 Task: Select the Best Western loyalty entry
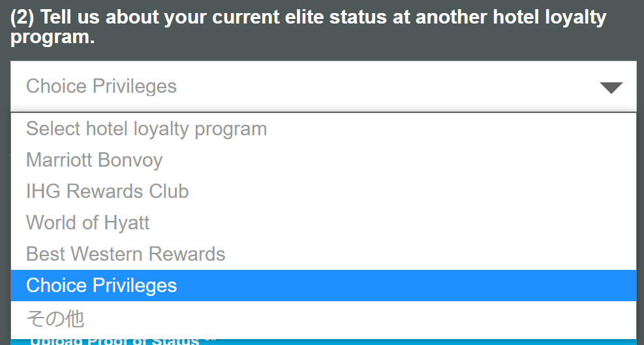click(x=126, y=254)
